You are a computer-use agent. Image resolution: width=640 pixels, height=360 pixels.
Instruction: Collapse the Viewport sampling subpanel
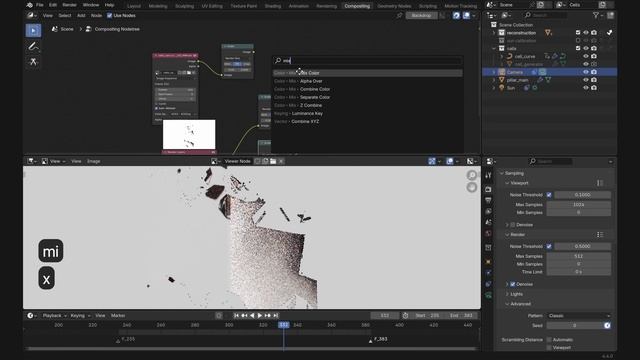tap(507, 183)
